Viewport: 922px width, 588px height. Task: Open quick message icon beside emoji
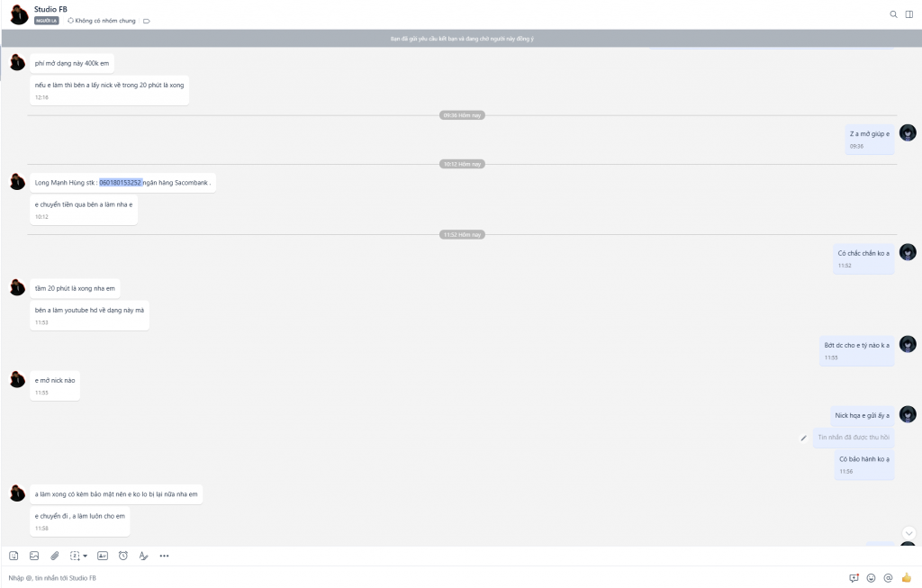click(x=854, y=578)
